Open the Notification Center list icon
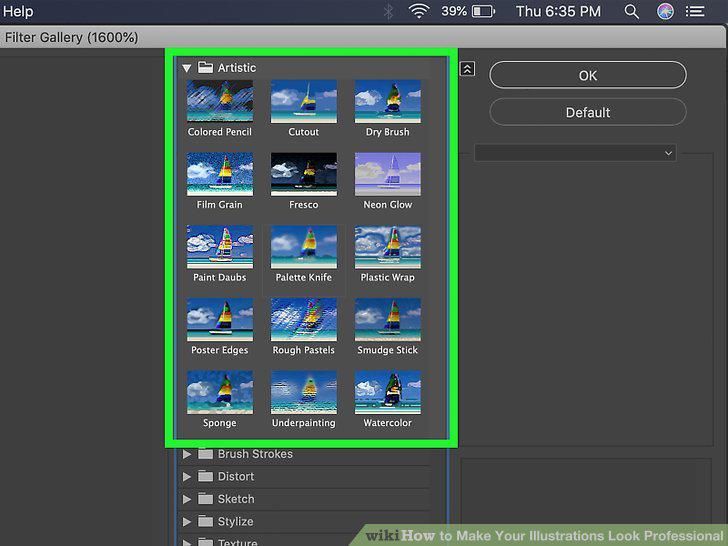Screen dimensions: 728x546 [695, 11]
